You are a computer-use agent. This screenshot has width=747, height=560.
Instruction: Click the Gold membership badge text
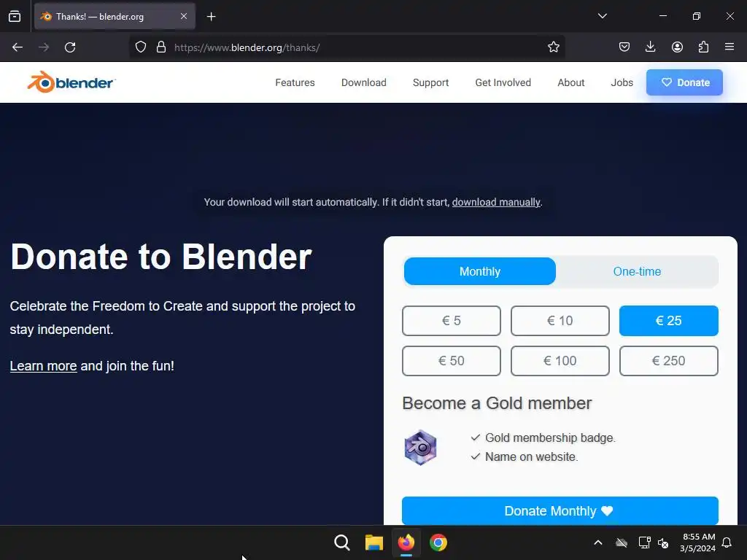(x=550, y=437)
